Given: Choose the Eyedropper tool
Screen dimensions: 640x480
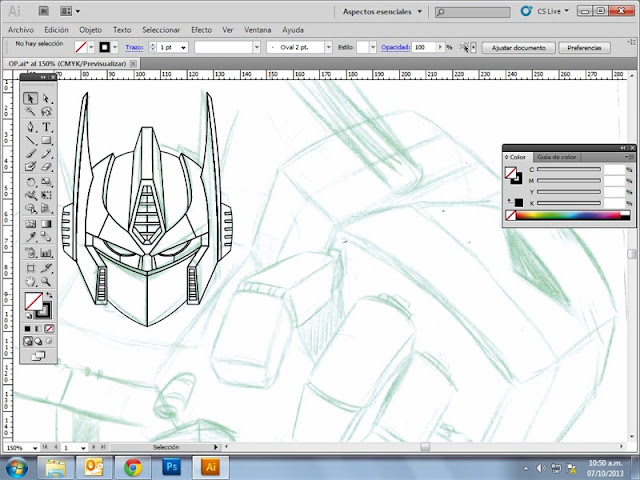Looking at the screenshot, I should coord(31,238).
